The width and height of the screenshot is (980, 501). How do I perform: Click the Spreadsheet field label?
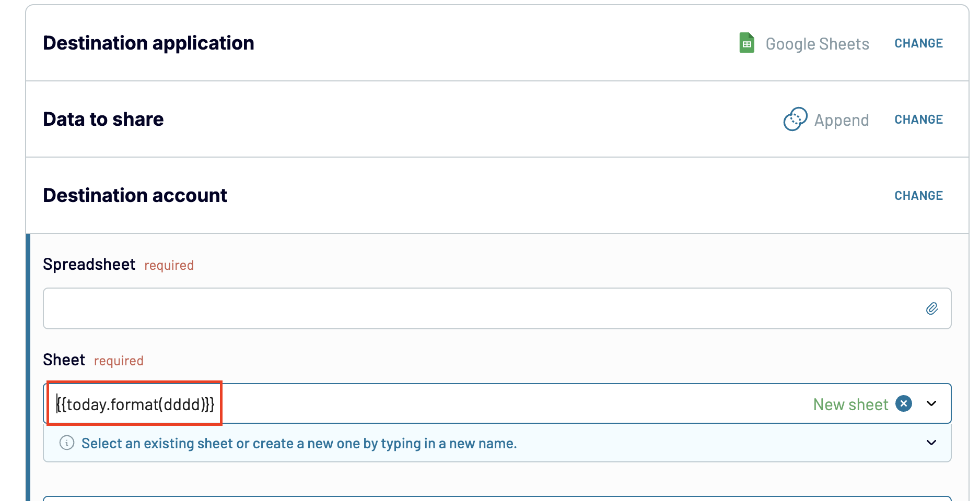pyautogui.click(x=89, y=265)
